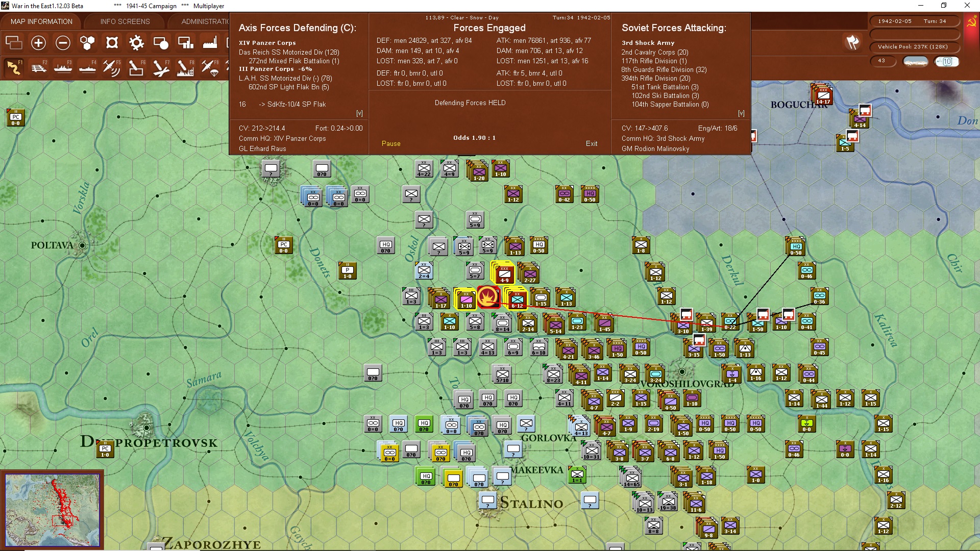This screenshot has height=551, width=980.
Task: Select F1 move mode arrow icon
Action: point(14,67)
